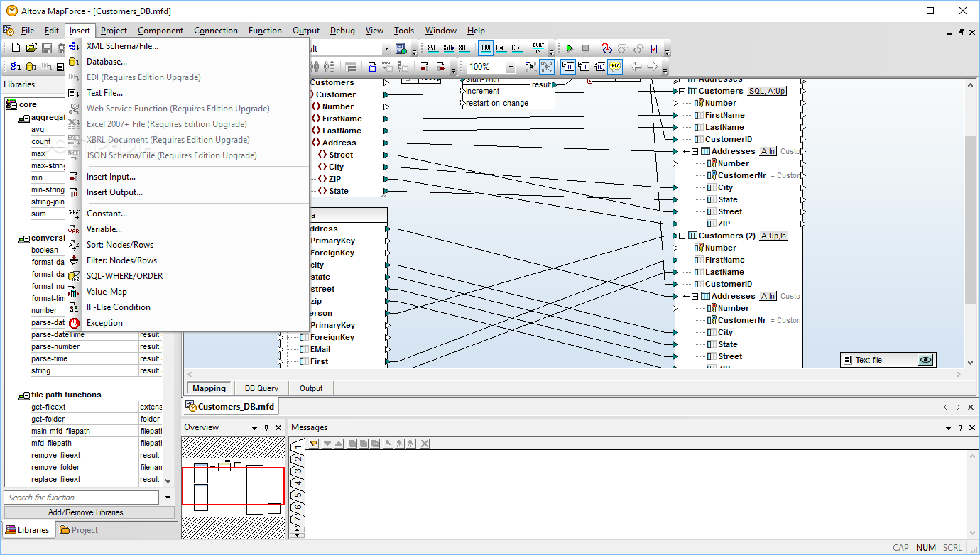Click Insert XML Schema toolbar icon
980x555 pixels.
[16, 67]
